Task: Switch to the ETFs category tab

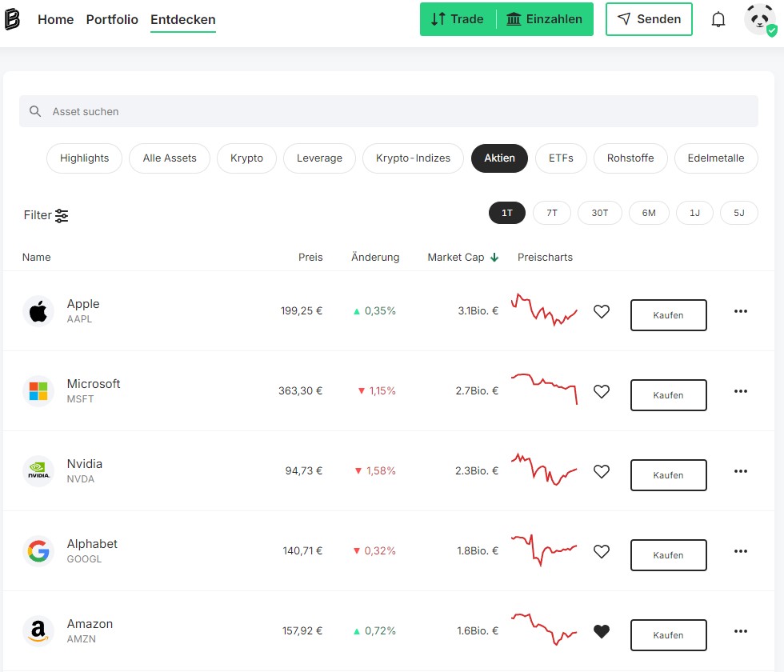Action: coord(561,158)
